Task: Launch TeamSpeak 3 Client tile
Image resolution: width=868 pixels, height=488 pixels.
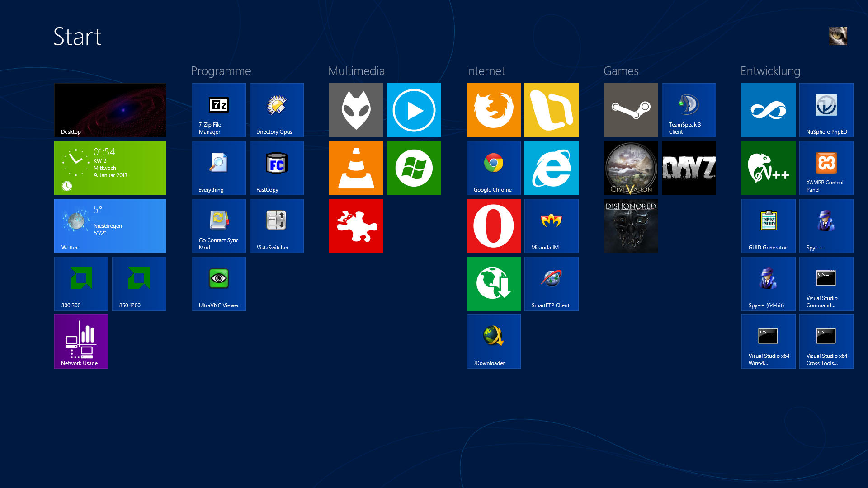Action: [689, 110]
